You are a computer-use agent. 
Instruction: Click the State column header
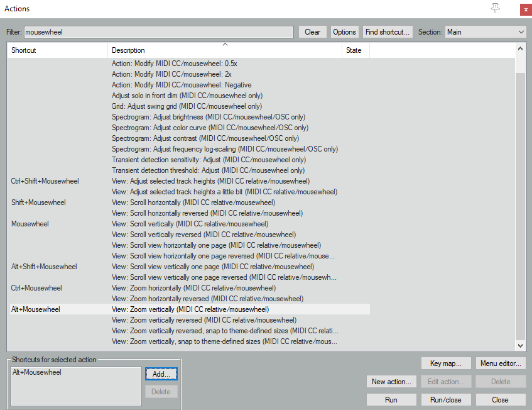tap(356, 50)
